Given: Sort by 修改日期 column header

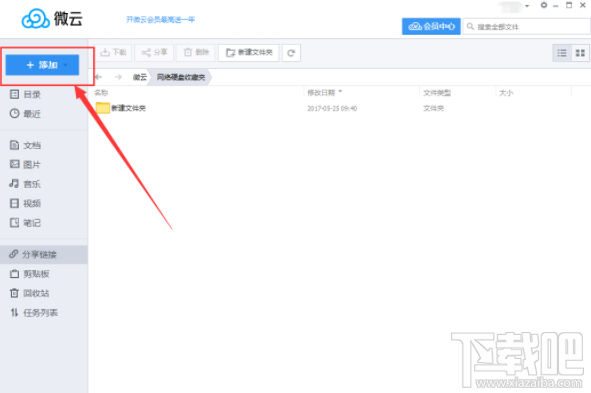Looking at the screenshot, I should (321, 93).
